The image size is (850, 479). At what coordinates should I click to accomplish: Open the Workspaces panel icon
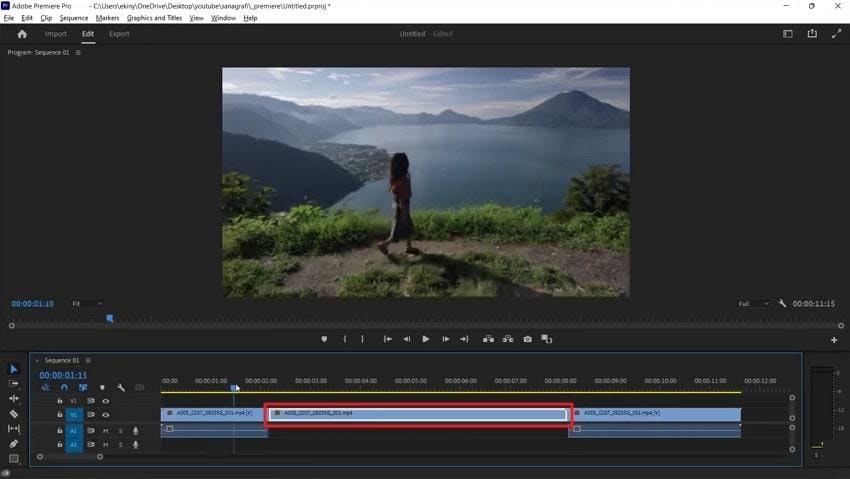tap(788, 34)
